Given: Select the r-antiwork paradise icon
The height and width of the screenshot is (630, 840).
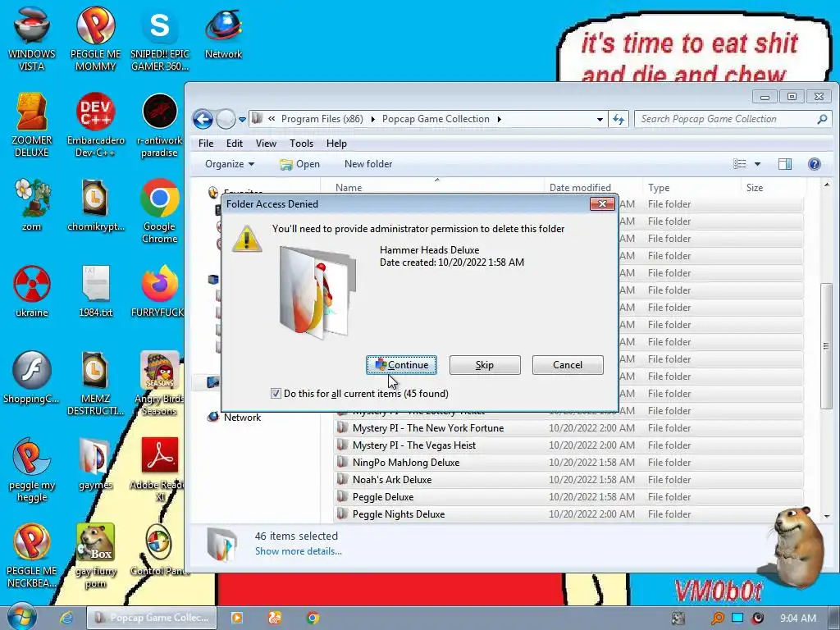Looking at the screenshot, I should 160,126.
